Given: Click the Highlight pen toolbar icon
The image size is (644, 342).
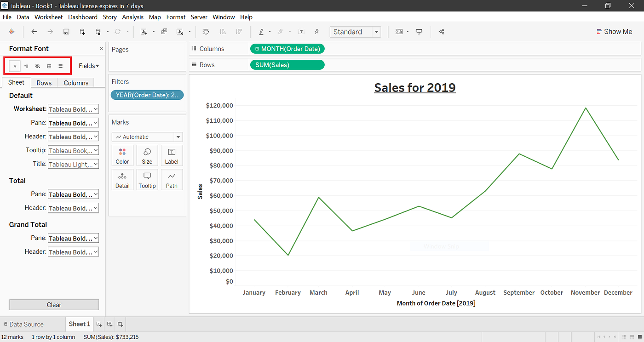Looking at the screenshot, I should click(261, 32).
